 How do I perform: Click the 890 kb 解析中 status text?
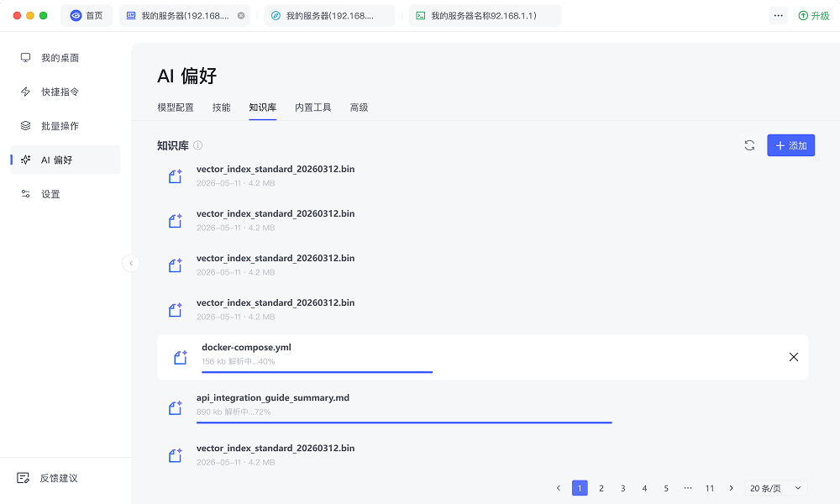pyautogui.click(x=234, y=412)
